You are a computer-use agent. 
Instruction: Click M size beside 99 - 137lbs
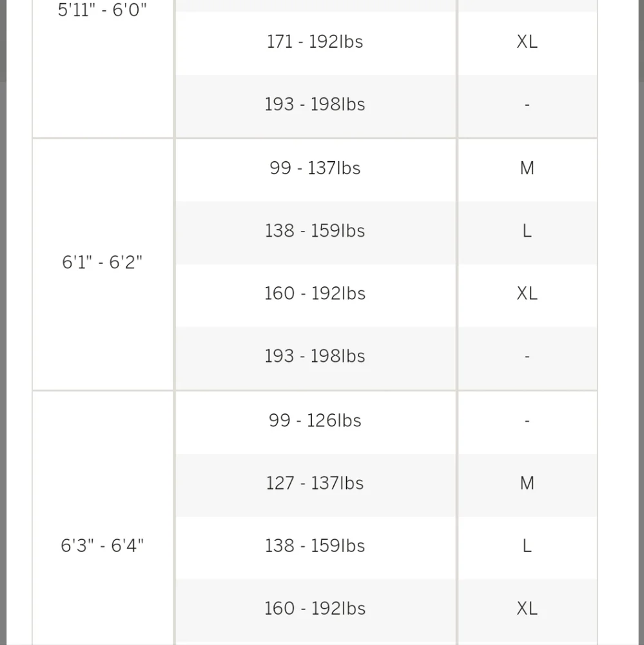(527, 168)
